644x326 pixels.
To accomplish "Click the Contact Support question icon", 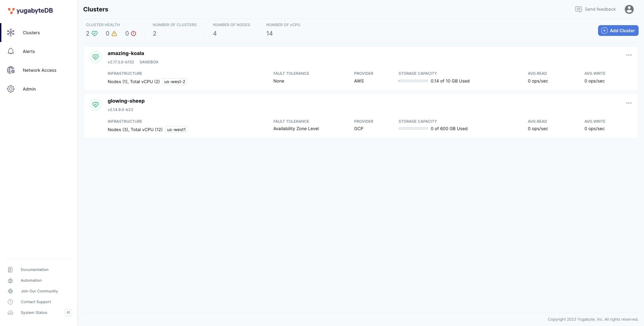I will (10, 302).
